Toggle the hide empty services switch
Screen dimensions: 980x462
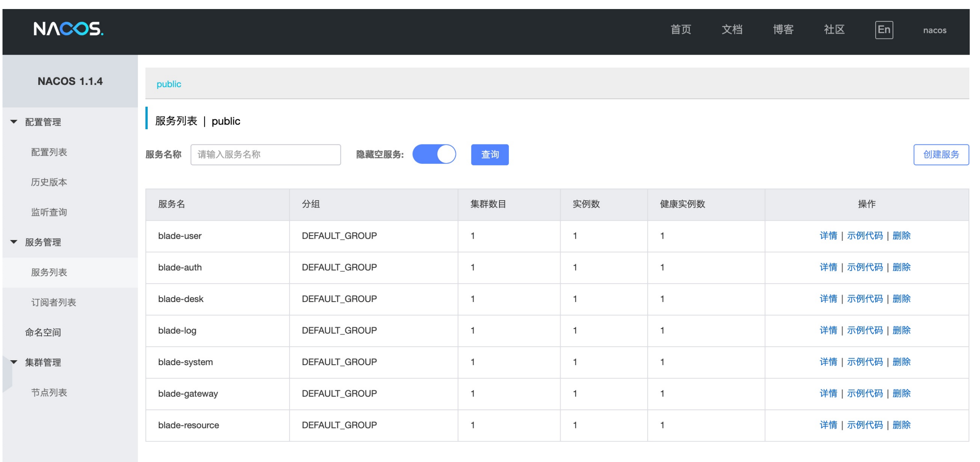(x=434, y=154)
